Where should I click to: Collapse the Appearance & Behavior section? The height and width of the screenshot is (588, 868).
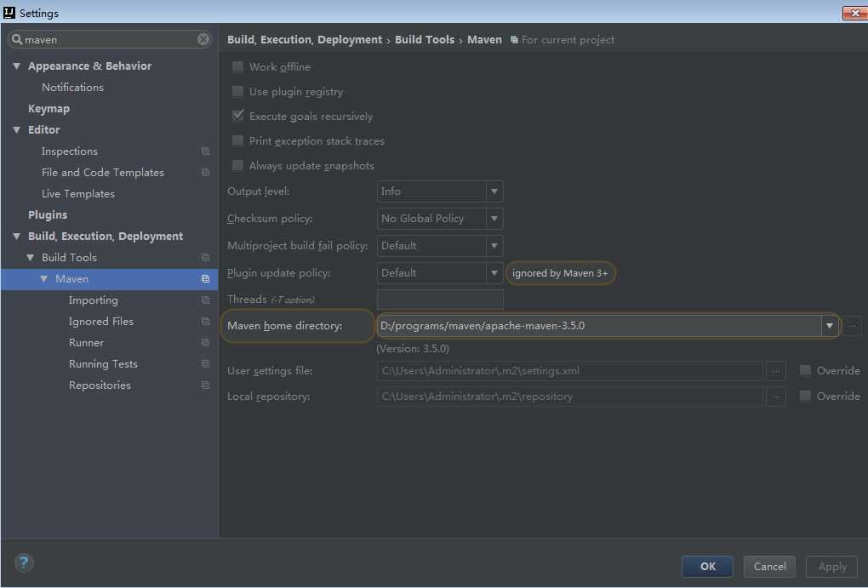[x=16, y=66]
